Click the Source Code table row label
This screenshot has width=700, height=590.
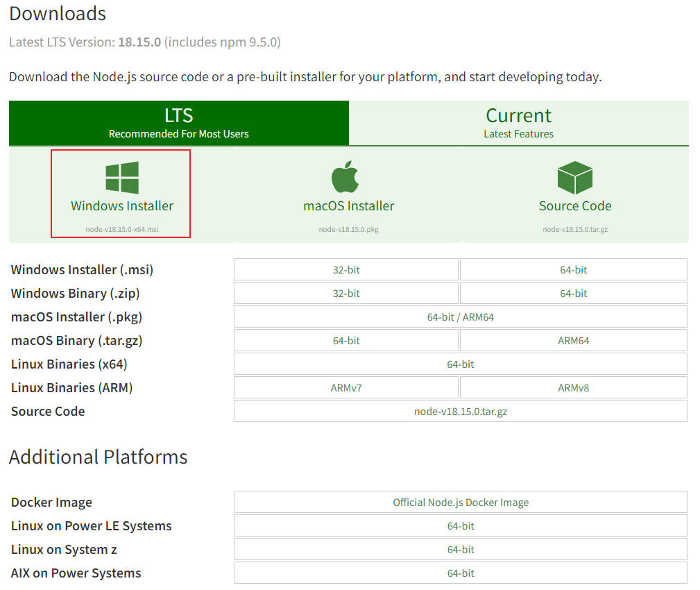[x=48, y=412]
